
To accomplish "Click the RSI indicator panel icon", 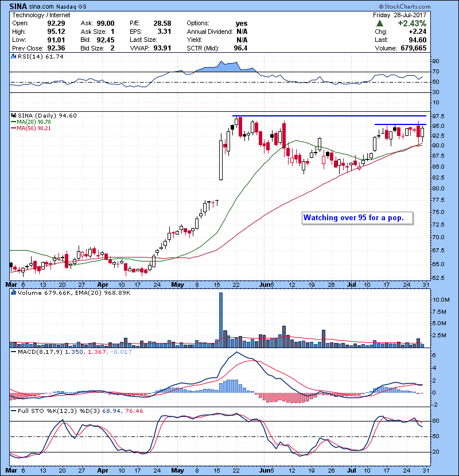I will tap(13, 56).
